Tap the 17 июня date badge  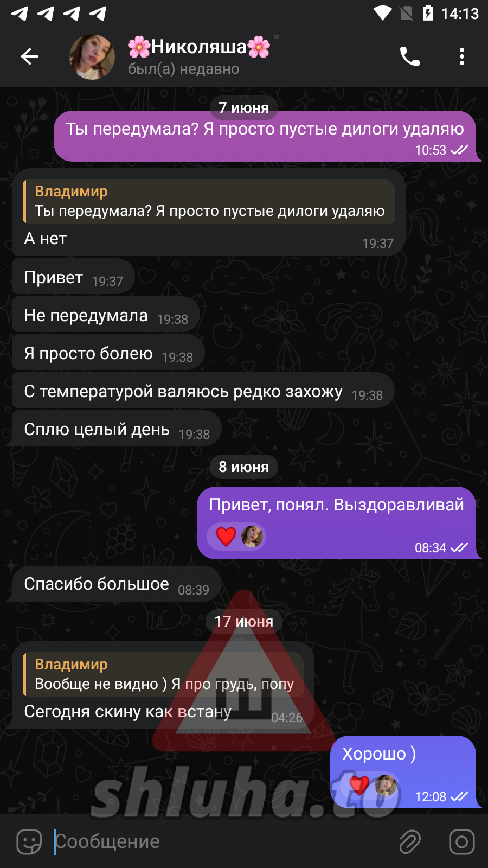pyautogui.click(x=243, y=621)
